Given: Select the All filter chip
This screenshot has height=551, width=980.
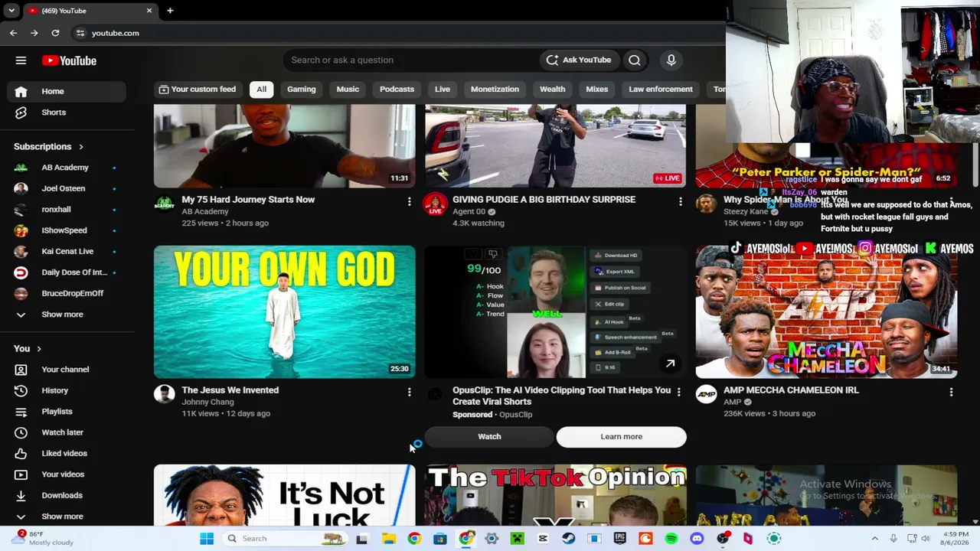Looking at the screenshot, I should tap(261, 90).
